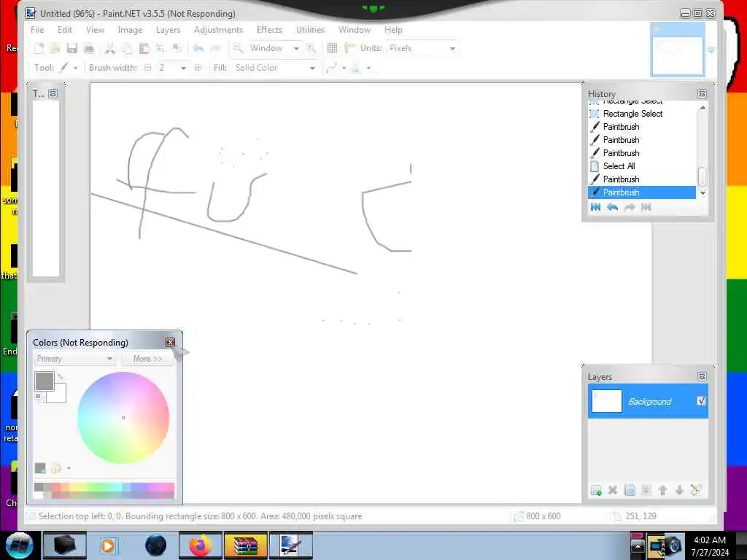Open the Adjustments menu
This screenshot has height=560, width=747.
(218, 29)
